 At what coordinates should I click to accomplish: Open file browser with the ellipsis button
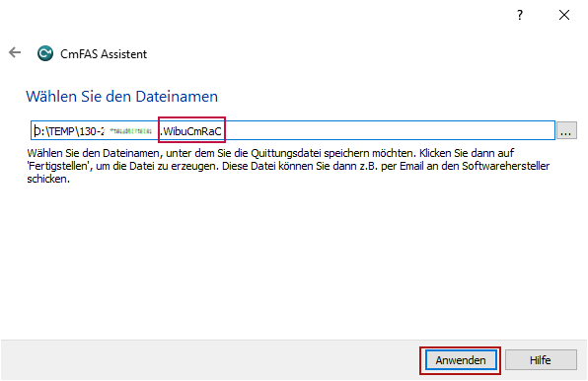click(566, 130)
